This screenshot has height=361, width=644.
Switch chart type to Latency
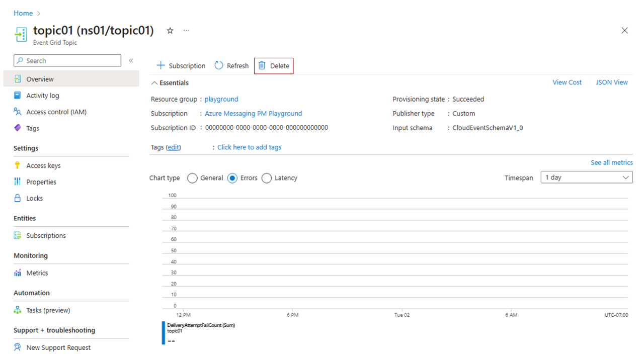click(x=267, y=178)
